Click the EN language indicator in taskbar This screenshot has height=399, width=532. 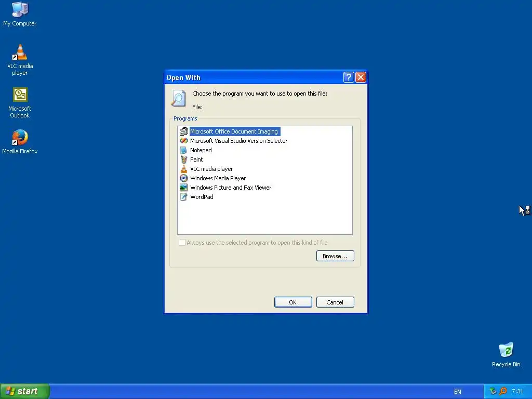coord(457,392)
